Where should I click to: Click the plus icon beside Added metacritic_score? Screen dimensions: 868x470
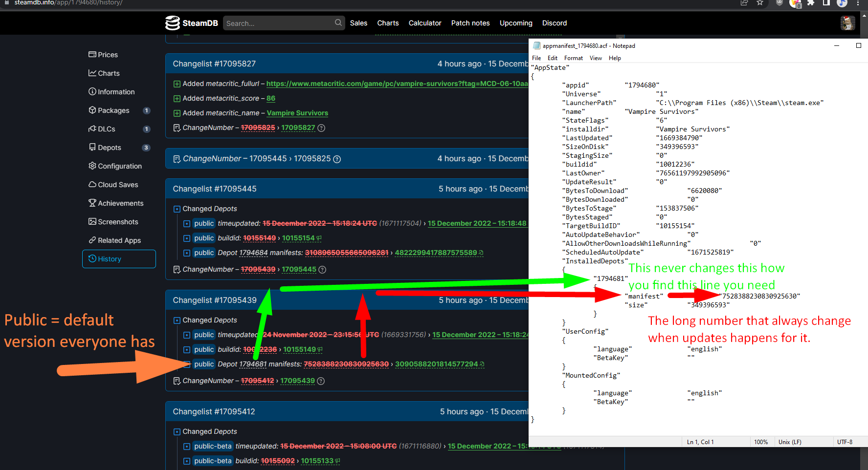(x=177, y=99)
